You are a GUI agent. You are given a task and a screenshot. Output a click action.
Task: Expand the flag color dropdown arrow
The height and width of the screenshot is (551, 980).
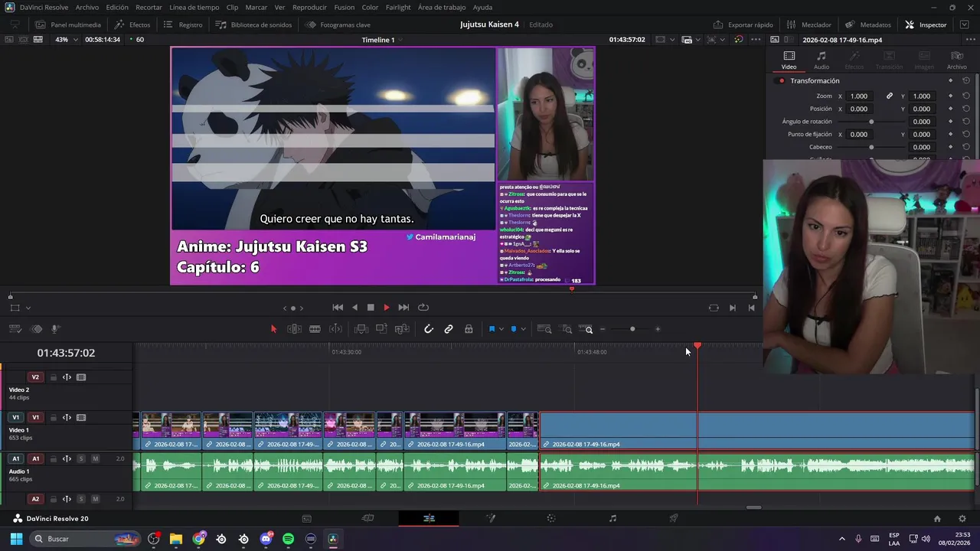(501, 329)
